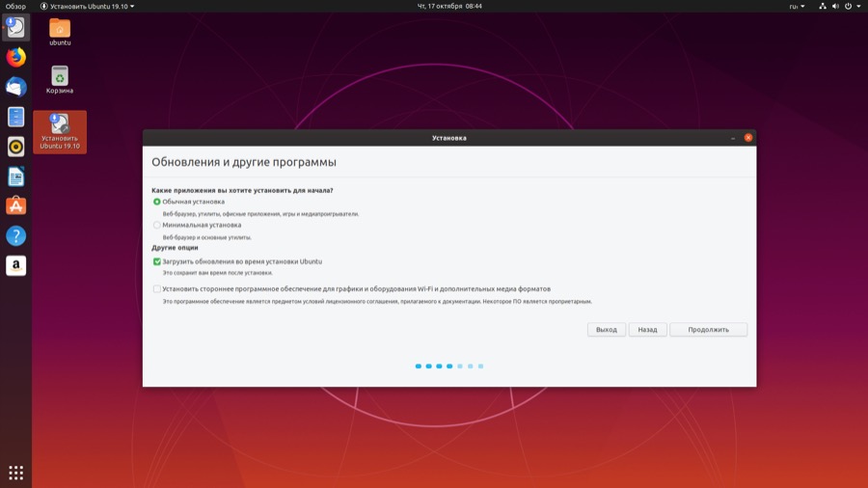This screenshot has width=868, height=488.
Task: Click the Другие опции label
Action: [x=175, y=248]
